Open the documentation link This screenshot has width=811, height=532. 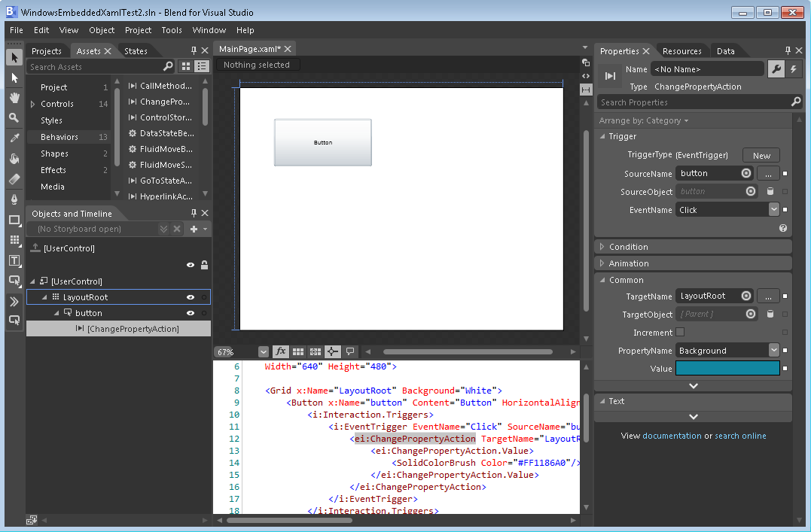tap(672, 436)
